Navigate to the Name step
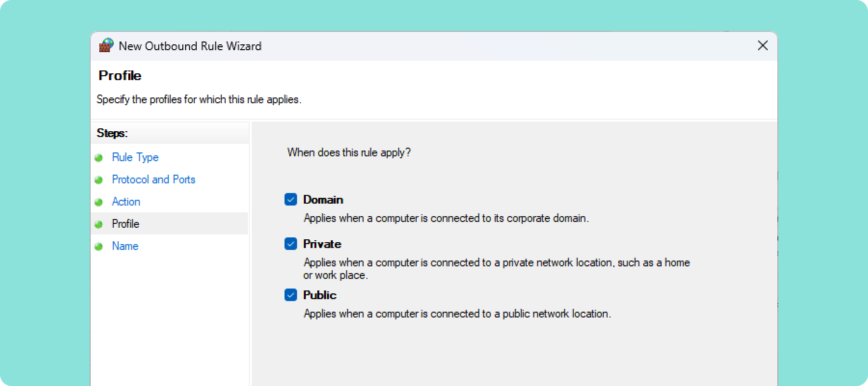 coord(125,246)
